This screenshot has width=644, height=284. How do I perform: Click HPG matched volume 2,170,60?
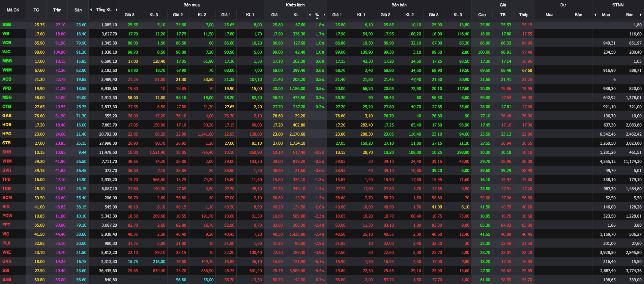pos(297,134)
